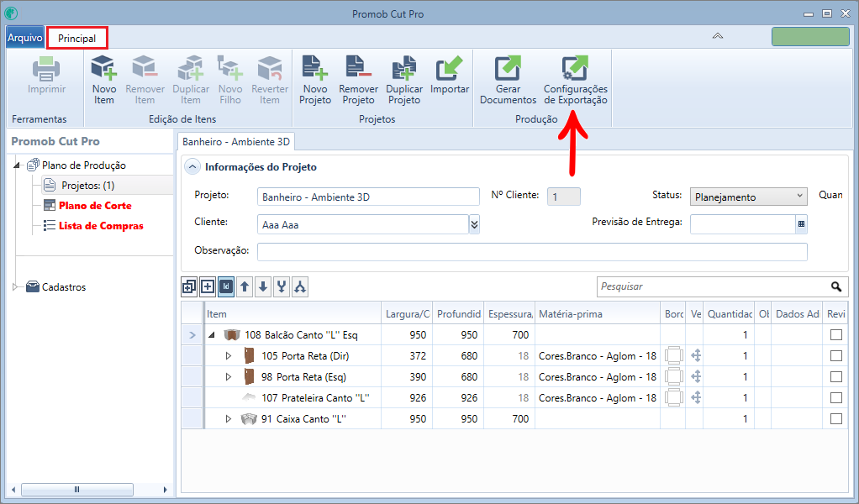Move item down with down-arrow icon
The height and width of the screenshot is (504, 859).
click(263, 286)
